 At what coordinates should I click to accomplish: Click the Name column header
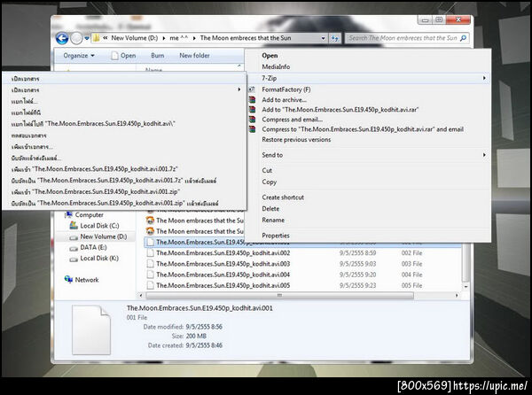pyautogui.click(x=153, y=70)
